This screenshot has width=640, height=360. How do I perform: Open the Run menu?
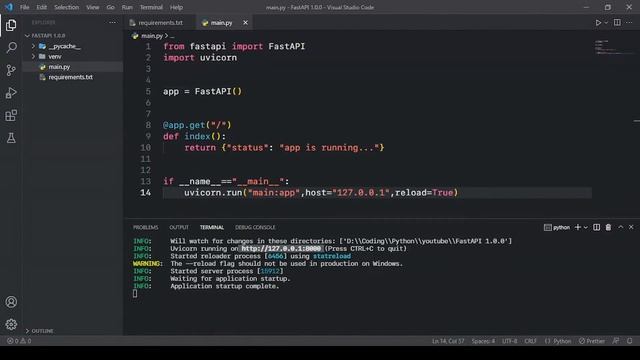point(127,7)
